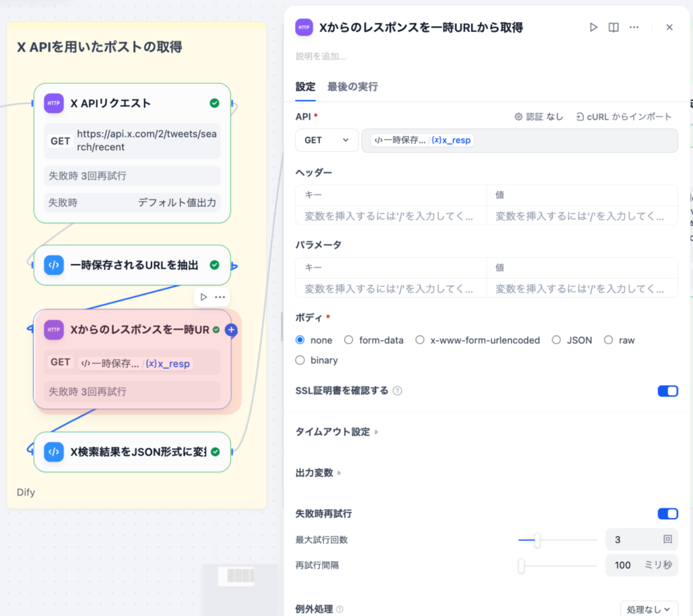Viewport: 693px width, 616px height.
Task: Open the GET method dropdown
Action: tap(326, 140)
